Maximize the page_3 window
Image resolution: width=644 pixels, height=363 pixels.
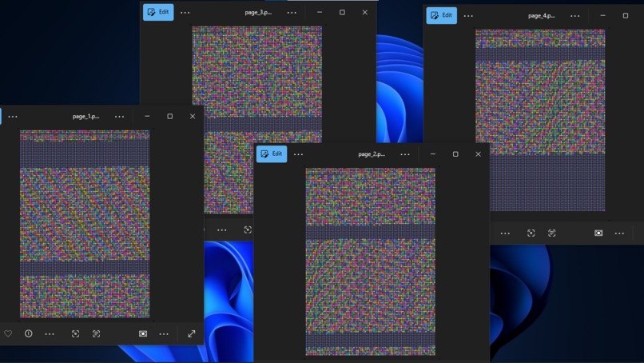coord(342,12)
